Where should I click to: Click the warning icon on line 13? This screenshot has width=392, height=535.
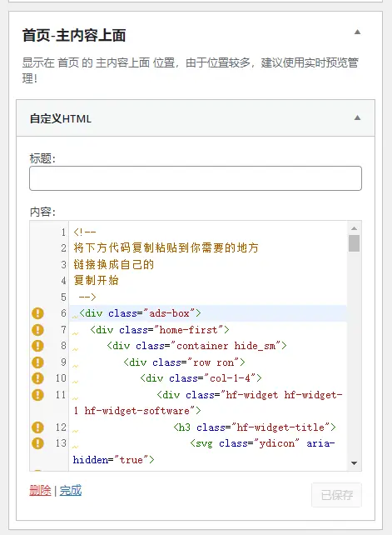(x=37, y=443)
